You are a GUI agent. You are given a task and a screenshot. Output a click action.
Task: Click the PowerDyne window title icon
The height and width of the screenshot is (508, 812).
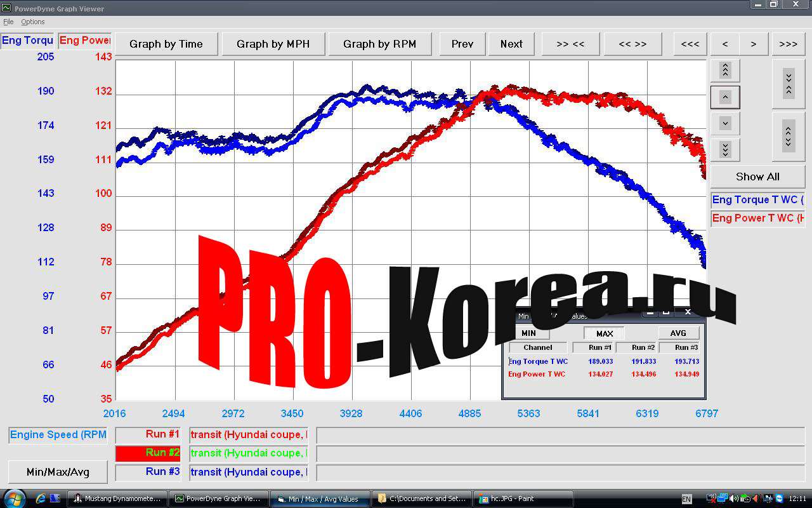(x=6, y=8)
